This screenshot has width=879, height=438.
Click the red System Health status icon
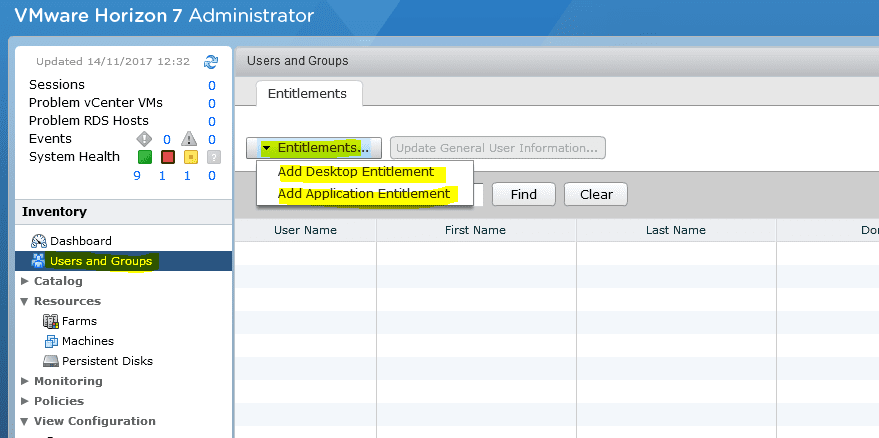pyautogui.click(x=168, y=157)
